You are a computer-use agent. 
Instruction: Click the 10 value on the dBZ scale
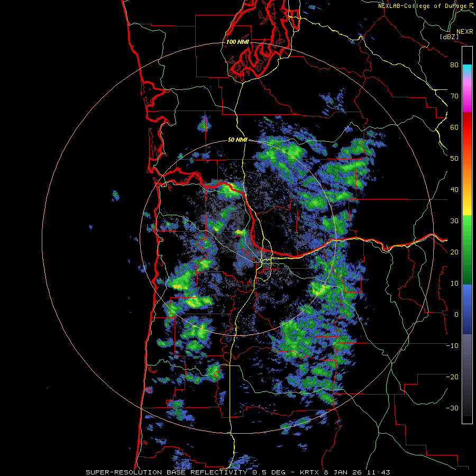[x=454, y=283]
